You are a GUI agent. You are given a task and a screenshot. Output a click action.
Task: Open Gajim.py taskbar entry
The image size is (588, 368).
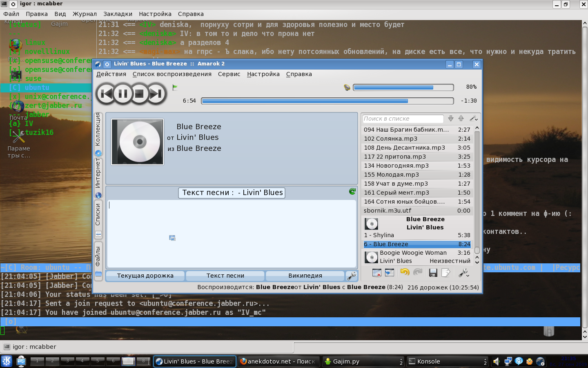tap(363, 361)
